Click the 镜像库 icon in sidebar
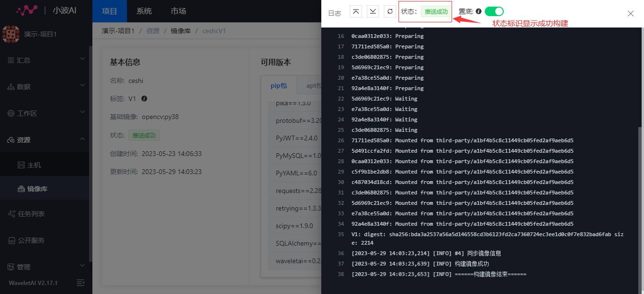 [x=21, y=189]
